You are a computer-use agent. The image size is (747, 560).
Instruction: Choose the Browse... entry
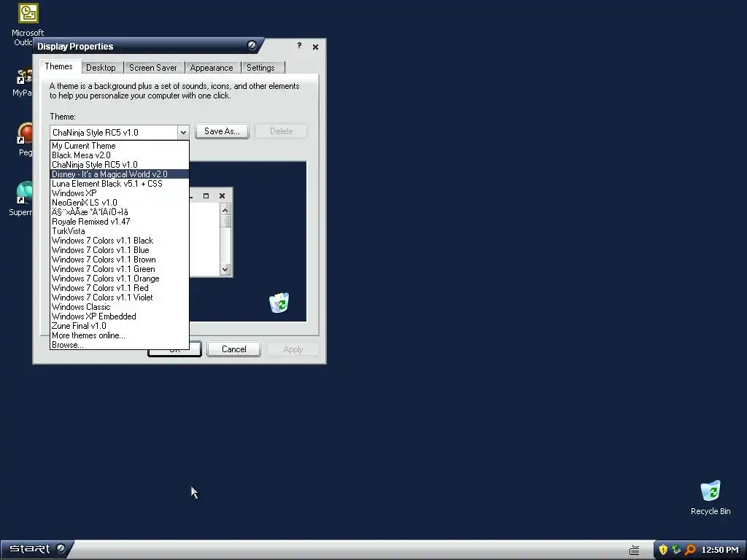(120, 345)
